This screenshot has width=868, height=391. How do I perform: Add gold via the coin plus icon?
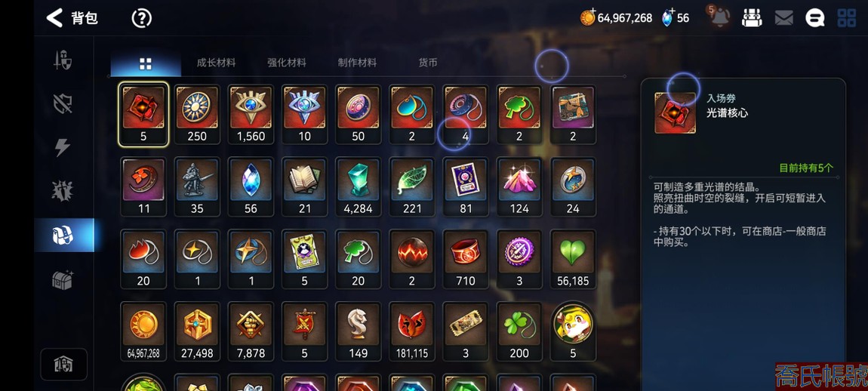(588, 17)
